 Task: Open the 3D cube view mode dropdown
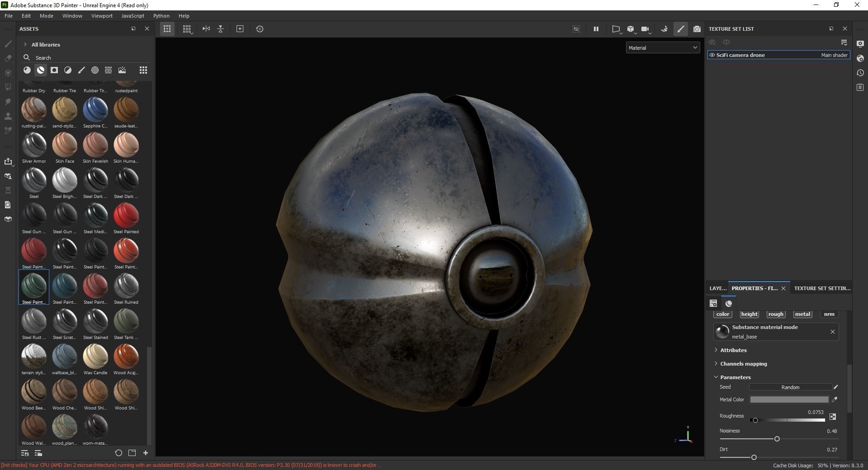(x=631, y=29)
